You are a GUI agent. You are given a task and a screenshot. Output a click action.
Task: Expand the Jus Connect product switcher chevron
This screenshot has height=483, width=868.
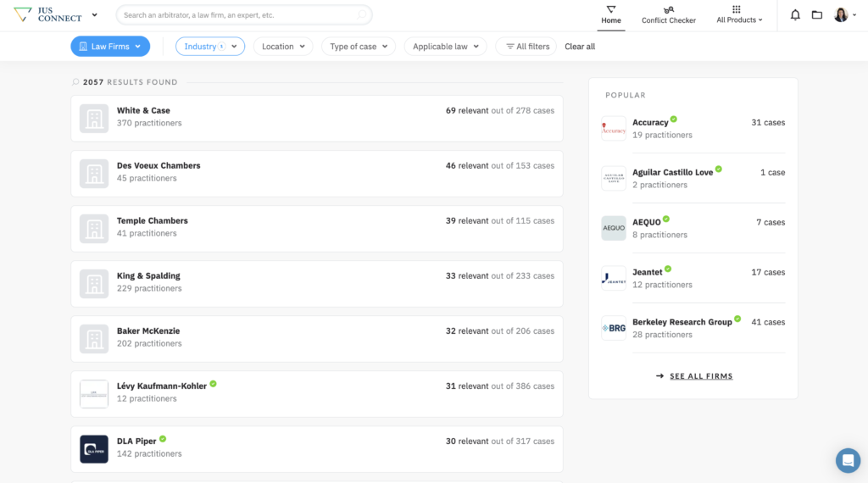pyautogui.click(x=95, y=15)
